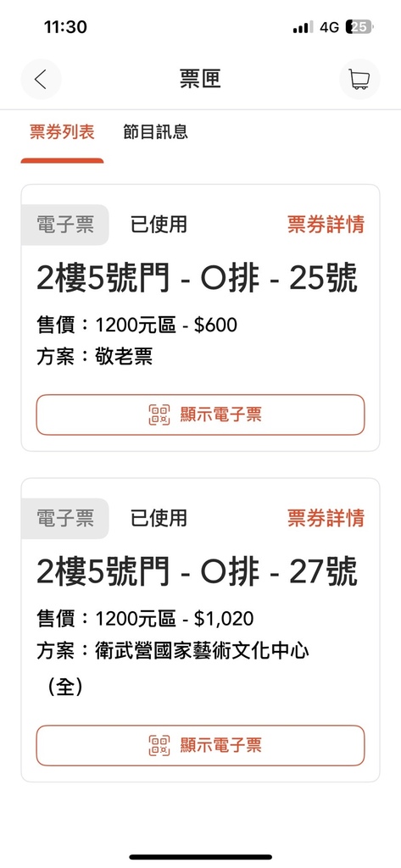
Task: Open 票券詳情 for seat 27號
Action: [326, 518]
